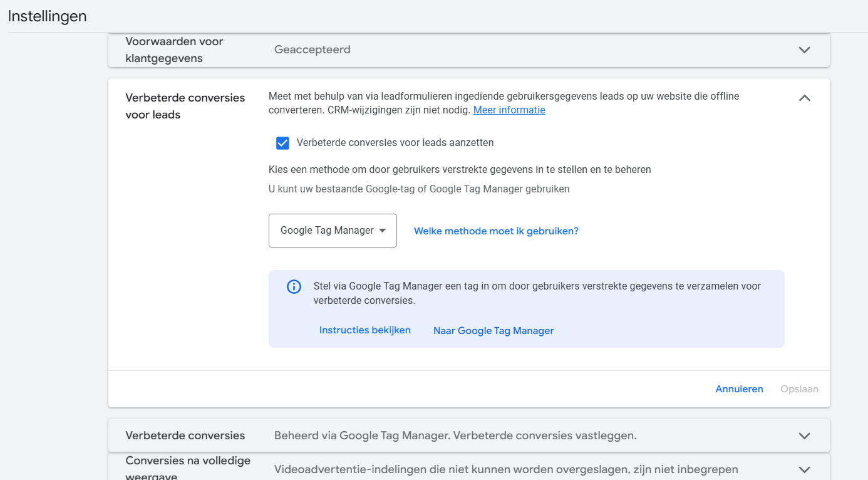The height and width of the screenshot is (480, 868).
Task: Uncheck 'Verbeterde conversies voor leads aanzetten' checkbox
Action: coord(282,143)
